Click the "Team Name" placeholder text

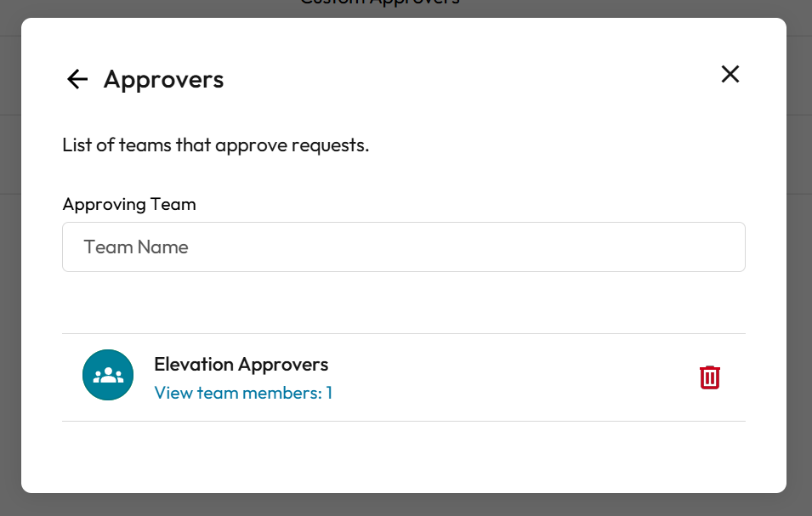tap(136, 247)
